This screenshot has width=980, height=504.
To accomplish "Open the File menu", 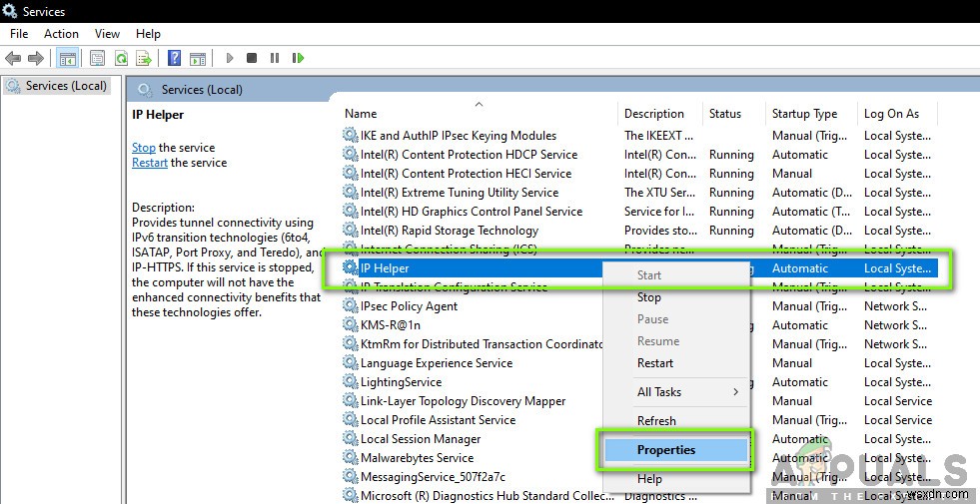I will 19,34.
